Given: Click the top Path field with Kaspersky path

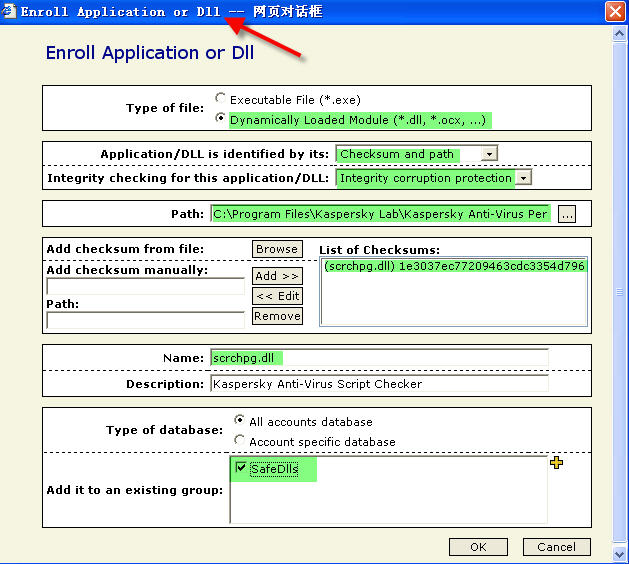Looking at the screenshot, I should click(x=381, y=214).
